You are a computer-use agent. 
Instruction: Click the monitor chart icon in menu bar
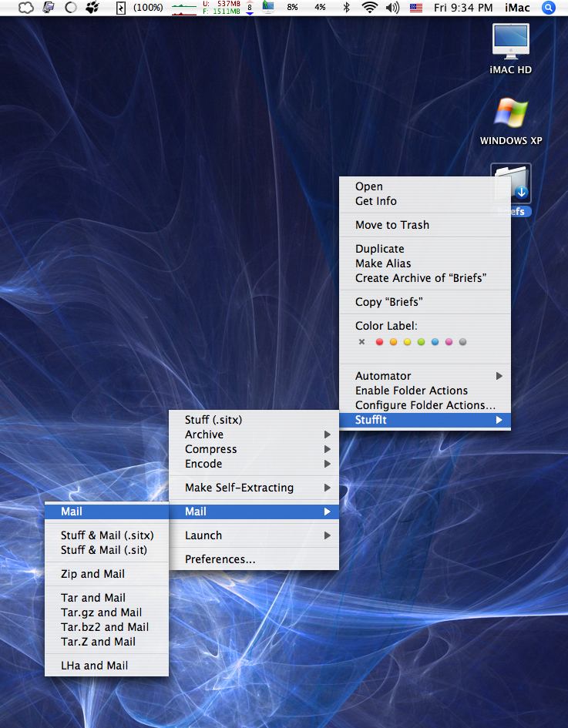tap(268, 7)
